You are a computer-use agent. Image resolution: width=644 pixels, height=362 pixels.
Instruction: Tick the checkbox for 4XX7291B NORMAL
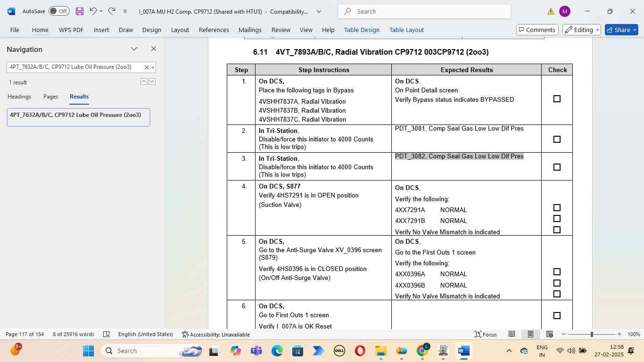point(557,219)
